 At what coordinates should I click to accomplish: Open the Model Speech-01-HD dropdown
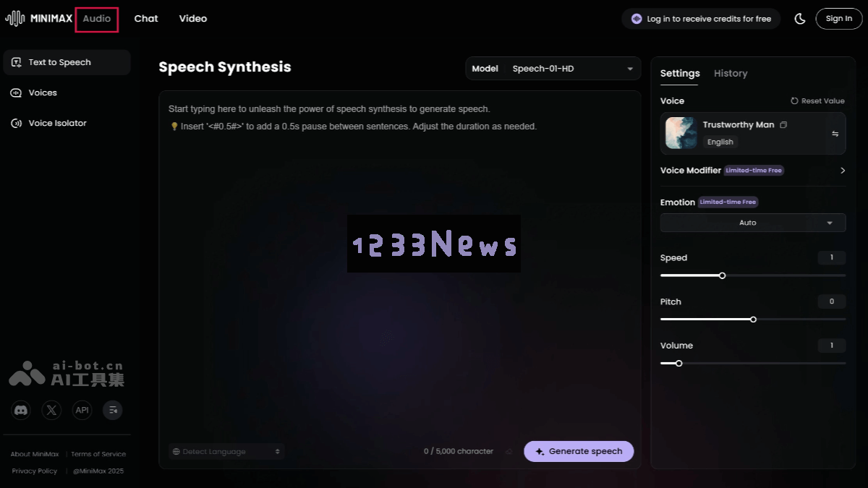pyautogui.click(x=553, y=69)
